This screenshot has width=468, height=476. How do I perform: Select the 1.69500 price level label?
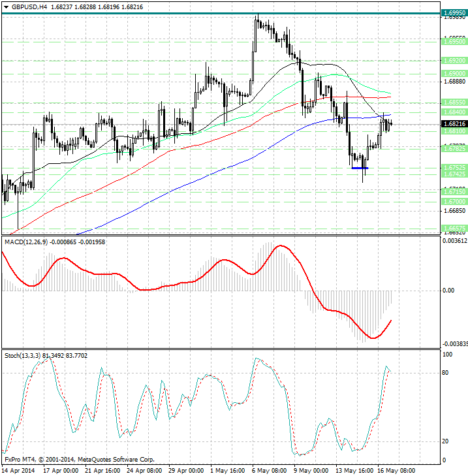454,42
